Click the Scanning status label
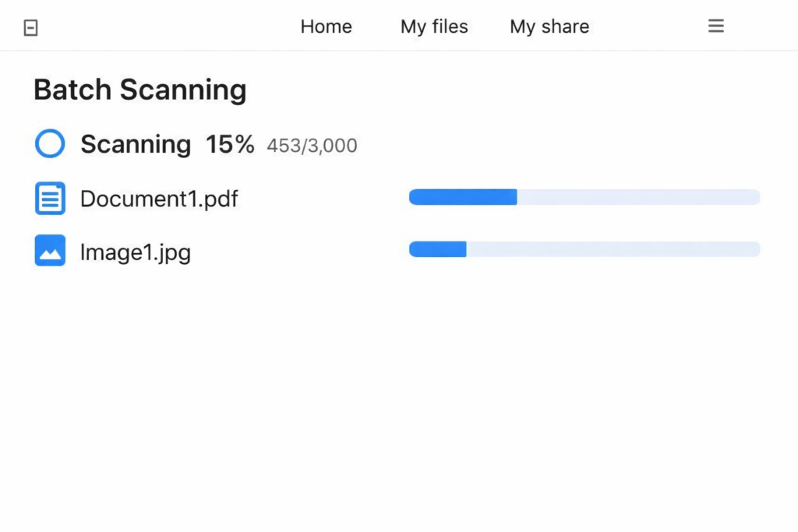798x532 pixels. pos(136,144)
